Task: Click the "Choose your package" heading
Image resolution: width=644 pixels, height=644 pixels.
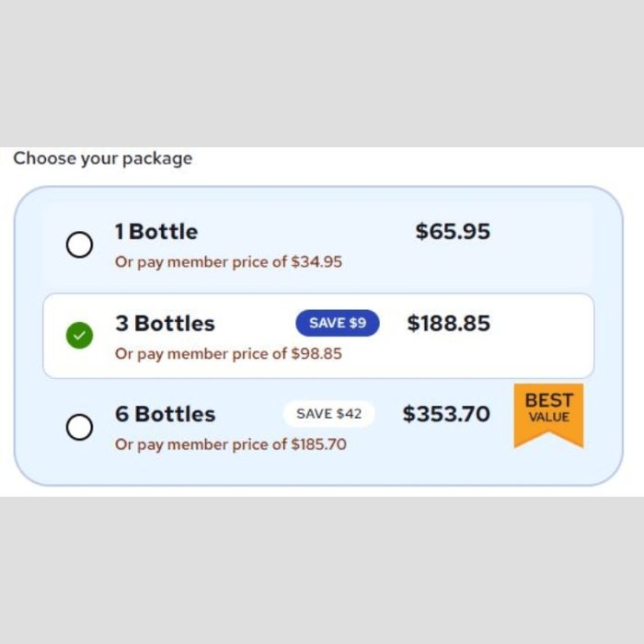Action: pos(103,158)
